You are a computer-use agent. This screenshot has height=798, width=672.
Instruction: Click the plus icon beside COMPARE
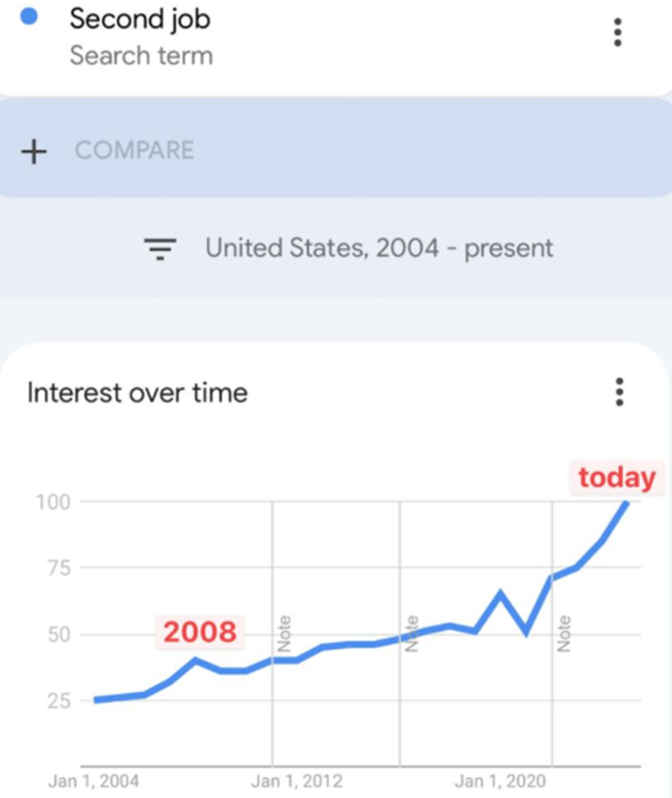34,150
